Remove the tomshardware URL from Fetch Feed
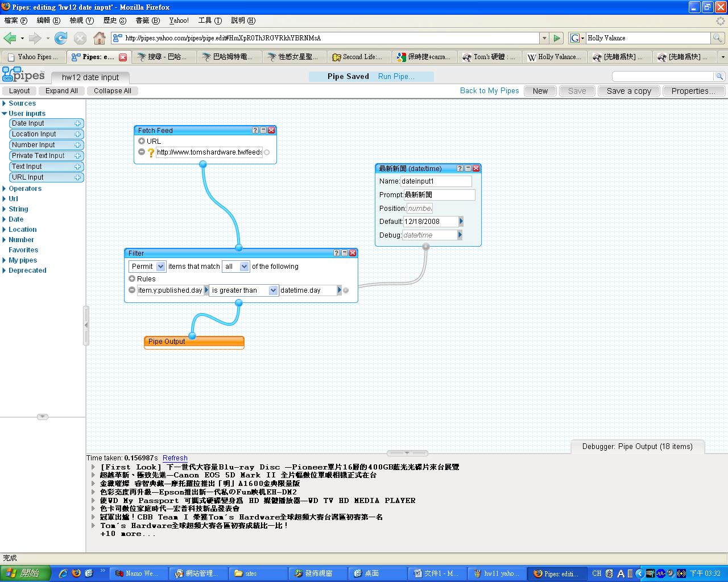The image size is (728, 582). click(x=142, y=152)
